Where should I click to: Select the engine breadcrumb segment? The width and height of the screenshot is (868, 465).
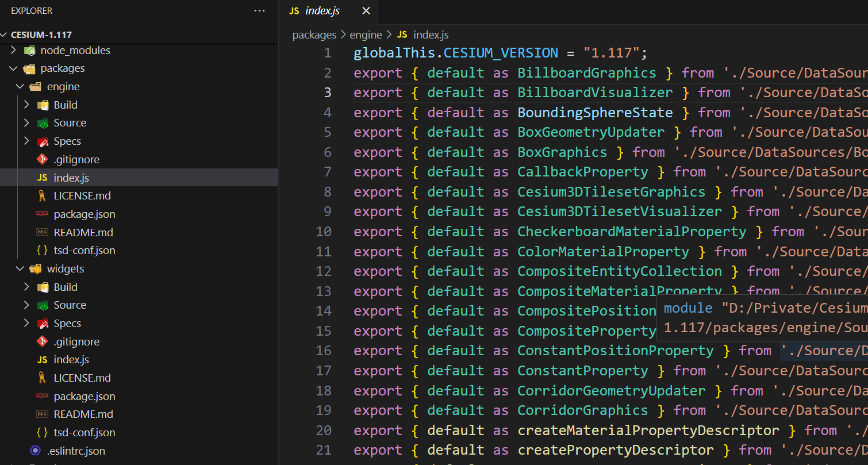coord(366,35)
